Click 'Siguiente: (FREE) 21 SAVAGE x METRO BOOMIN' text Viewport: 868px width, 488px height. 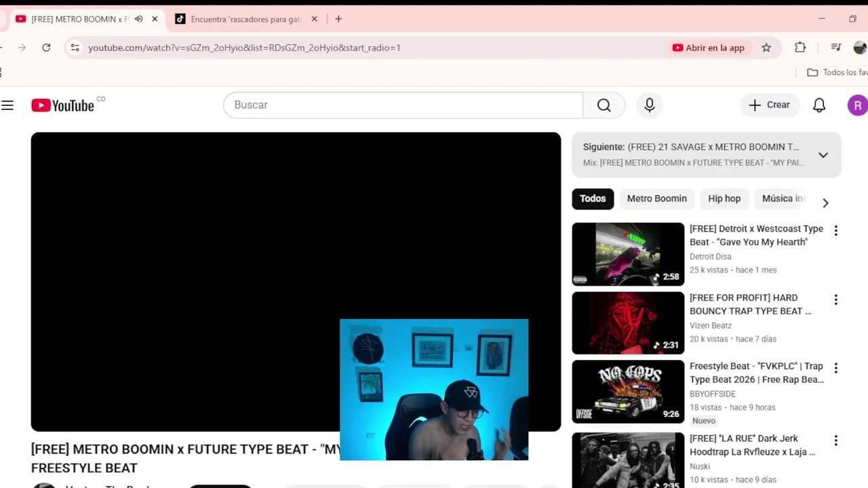tap(691, 146)
